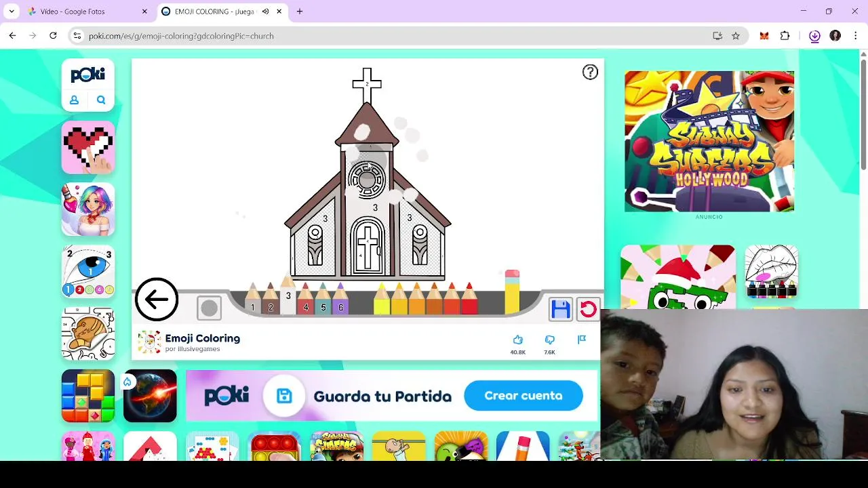868x488 pixels.
Task: Open the extensions puzzle menu
Action: coord(785,36)
